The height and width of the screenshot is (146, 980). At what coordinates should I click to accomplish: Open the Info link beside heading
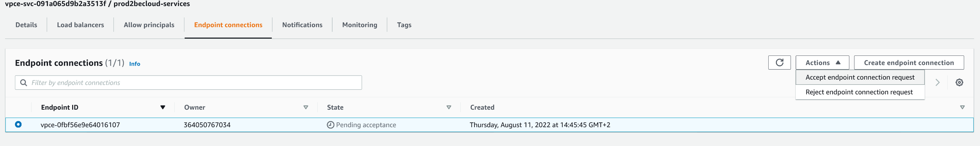click(135, 64)
